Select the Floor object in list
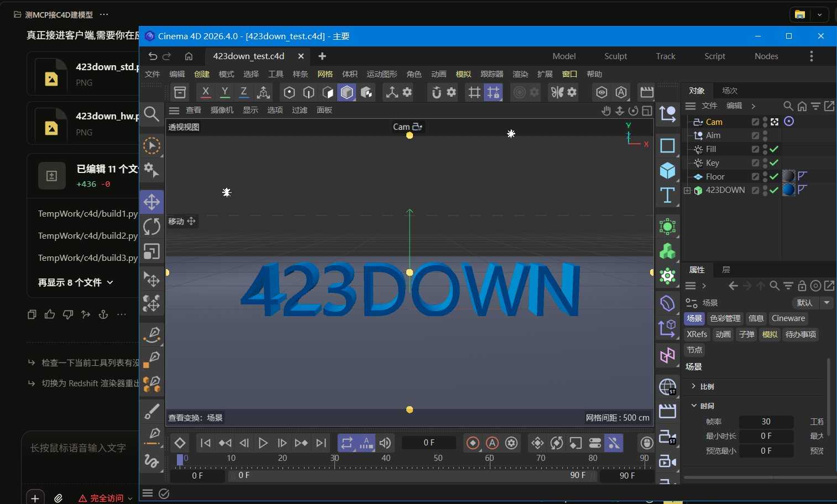The image size is (837, 504). point(715,177)
